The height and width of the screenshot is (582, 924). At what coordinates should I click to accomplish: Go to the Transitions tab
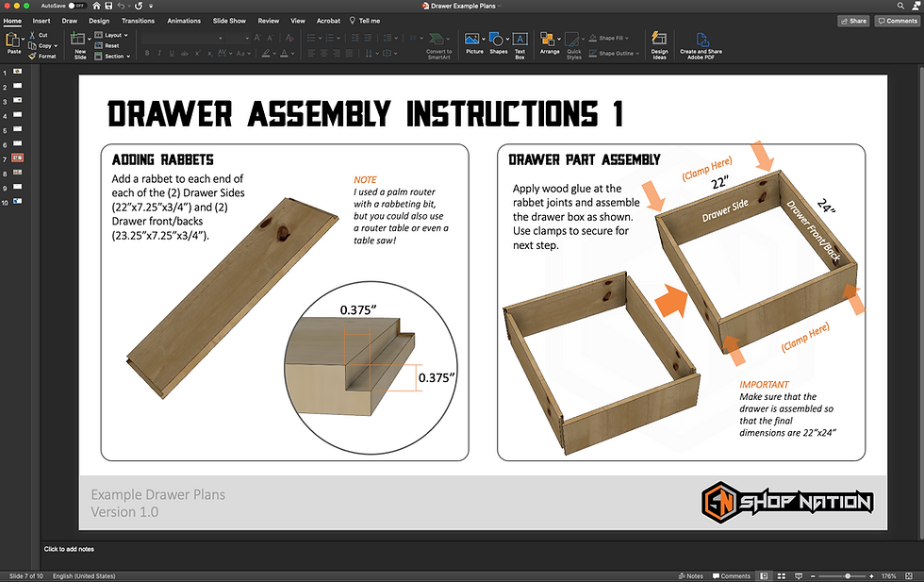tap(138, 21)
